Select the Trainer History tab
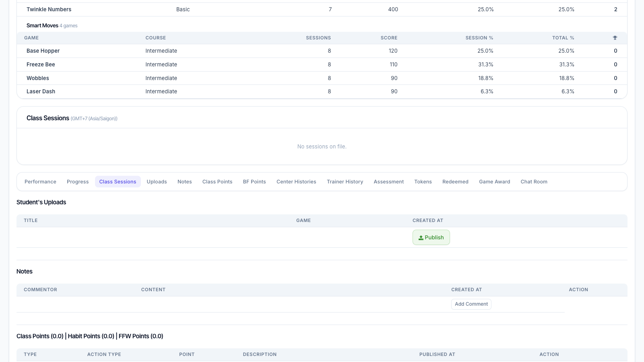The image size is (644, 362). point(345,182)
